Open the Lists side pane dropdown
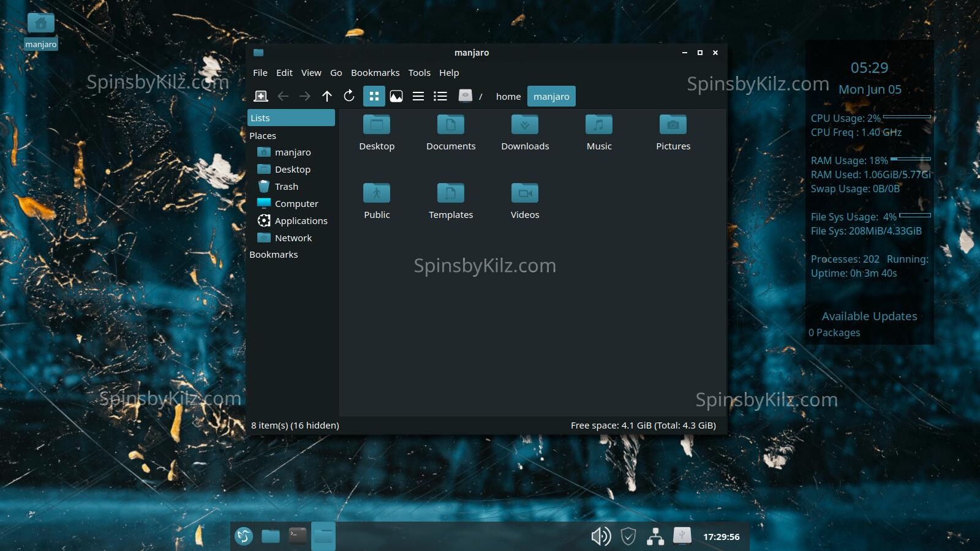 click(x=291, y=118)
